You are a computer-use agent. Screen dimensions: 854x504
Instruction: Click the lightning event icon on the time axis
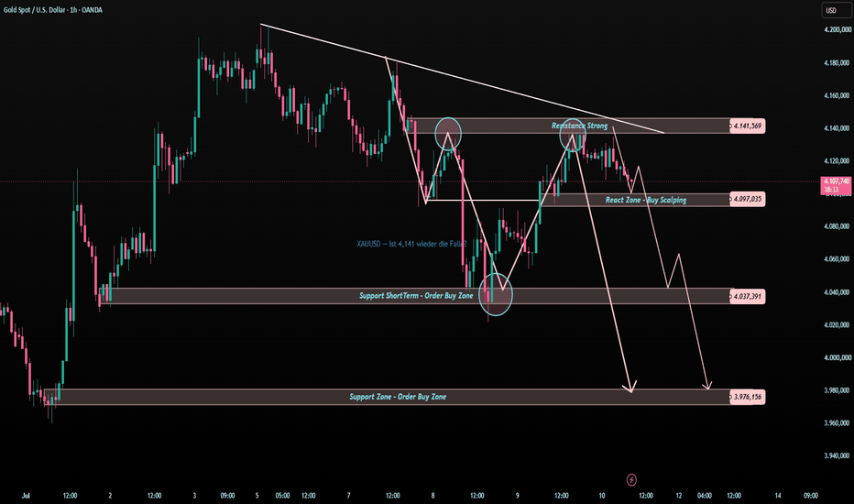[631, 480]
